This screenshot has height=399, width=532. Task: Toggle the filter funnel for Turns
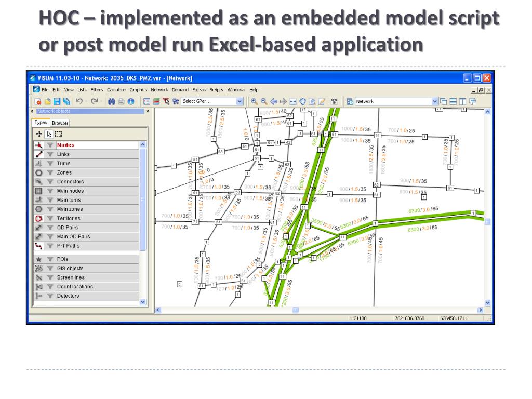click(50, 163)
